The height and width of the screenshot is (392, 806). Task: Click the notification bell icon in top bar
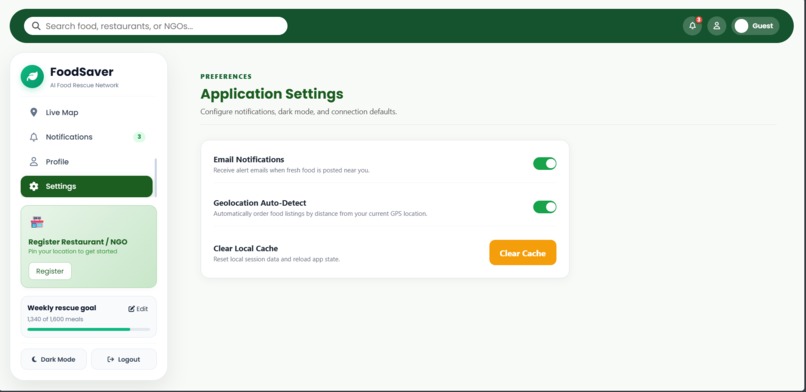pos(692,26)
